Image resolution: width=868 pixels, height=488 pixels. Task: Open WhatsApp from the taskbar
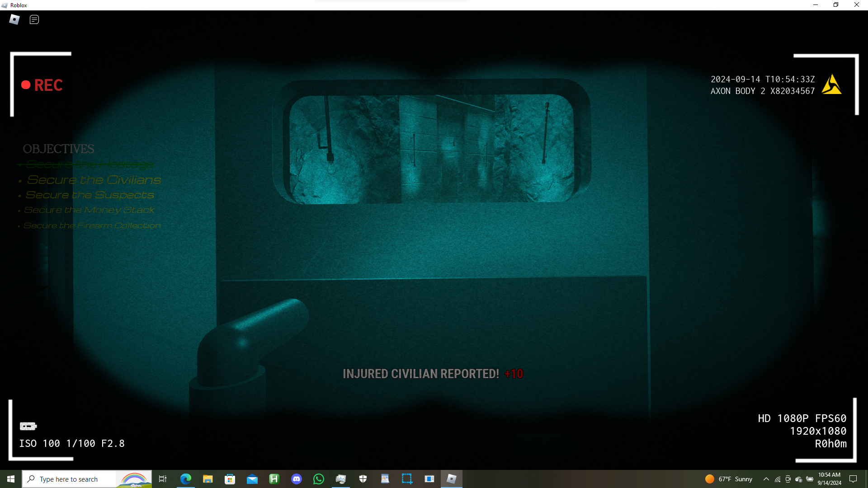(x=319, y=479)
